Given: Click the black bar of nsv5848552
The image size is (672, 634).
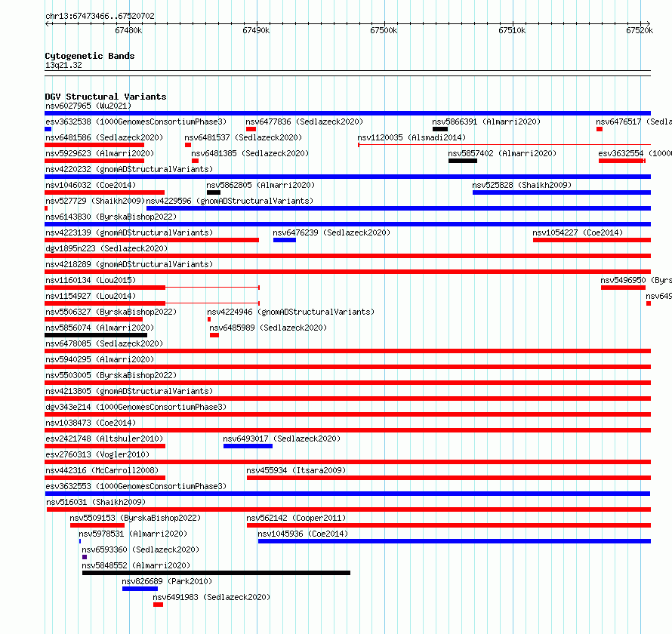Looking at the screenshot, I should [x=216, y=573].
